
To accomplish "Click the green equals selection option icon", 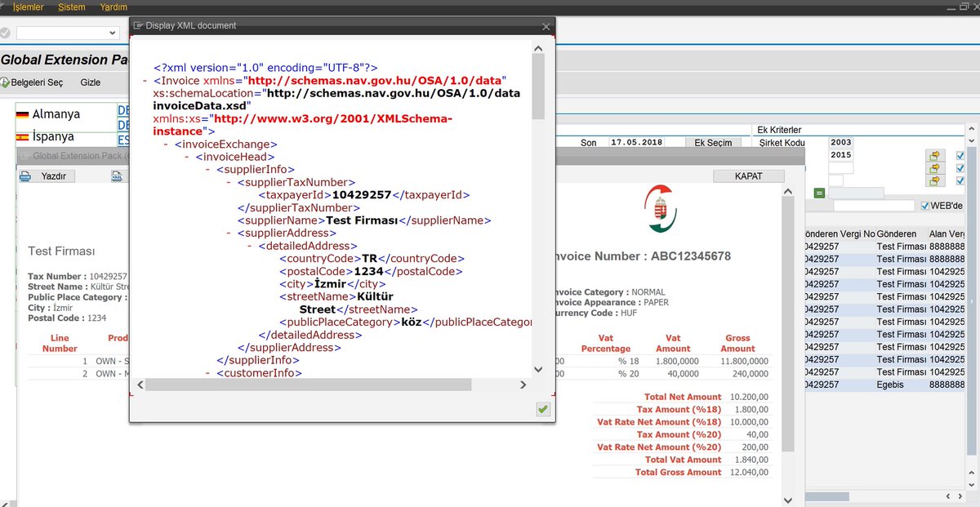I will [819, 193].
